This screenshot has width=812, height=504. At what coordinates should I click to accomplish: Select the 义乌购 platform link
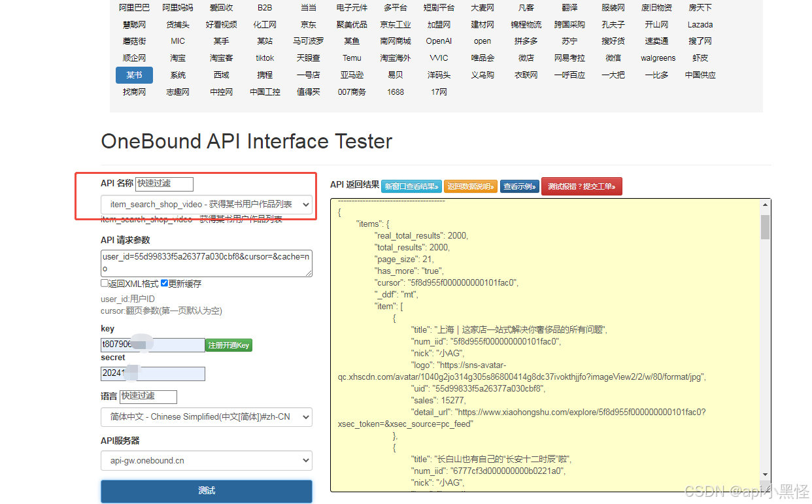point(482,75)
